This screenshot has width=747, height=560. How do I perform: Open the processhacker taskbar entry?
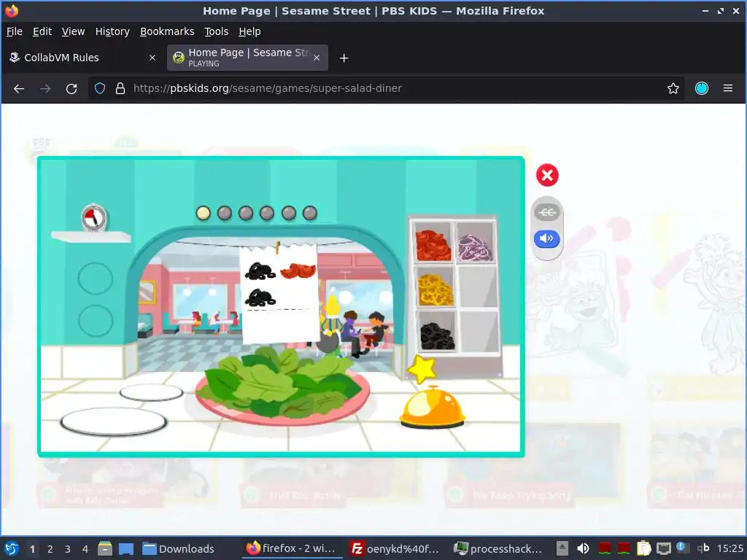[x=498, y=549]
